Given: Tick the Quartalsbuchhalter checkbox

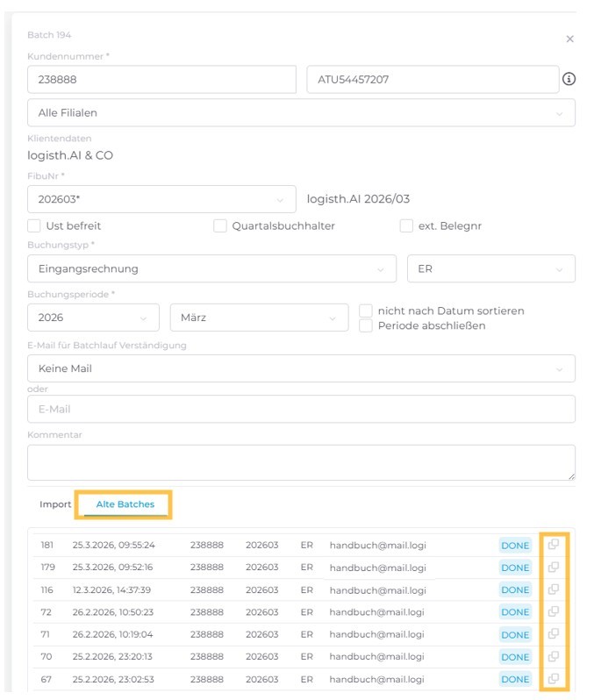Looking at the screenshot, I should [x=220, y=225].
